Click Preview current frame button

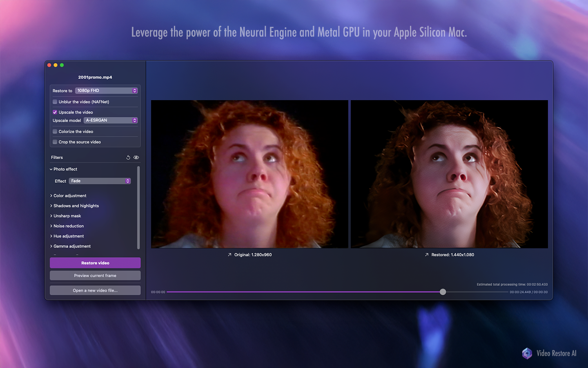coord(95,276)
